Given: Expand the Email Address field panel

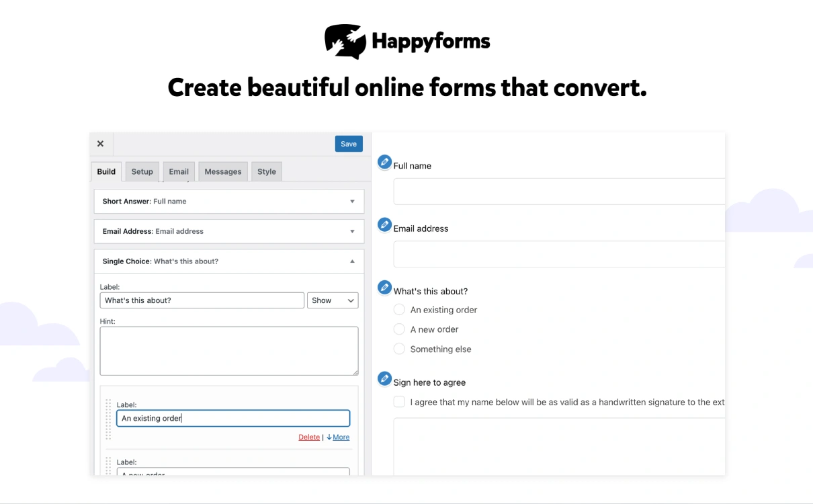Looking at the screenshot, I should 229,231.
